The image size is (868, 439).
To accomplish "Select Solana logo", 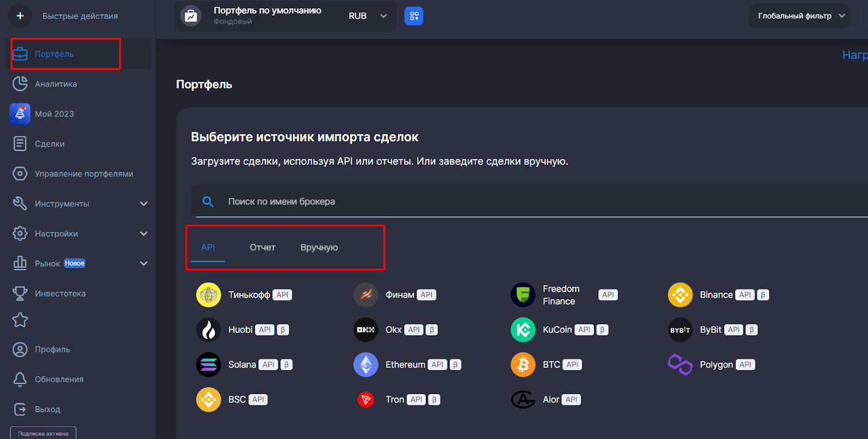I will (x=208, y=365).
